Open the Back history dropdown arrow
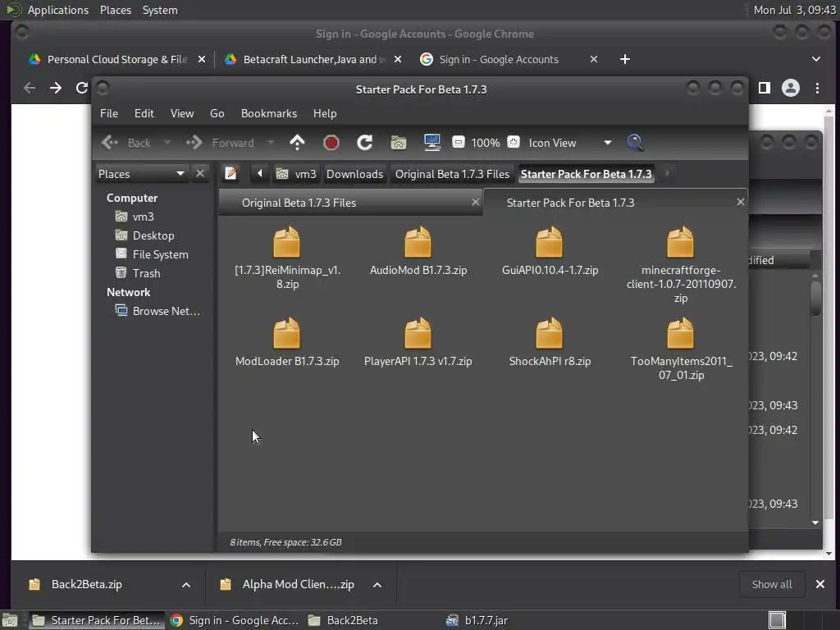Viewport: 840px width, 630px height. point(167,143)
